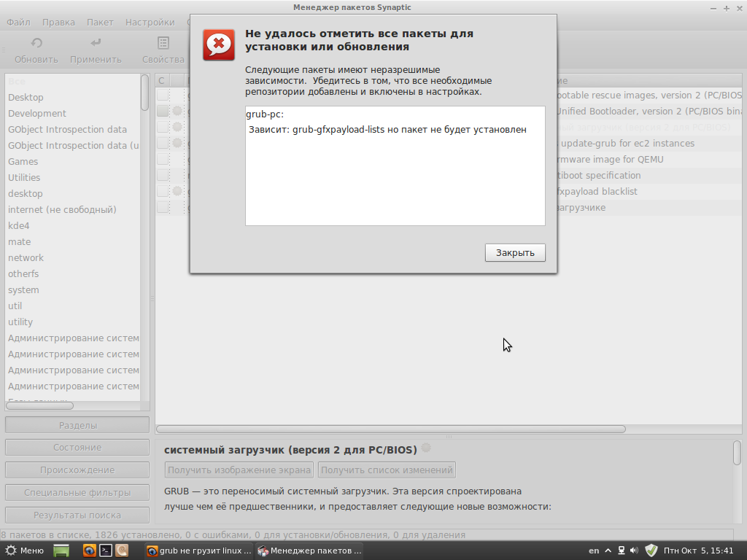Open the network tray icon
This screenshot has height=560, width=747.
pyautogui.click(x=622, y=551)
